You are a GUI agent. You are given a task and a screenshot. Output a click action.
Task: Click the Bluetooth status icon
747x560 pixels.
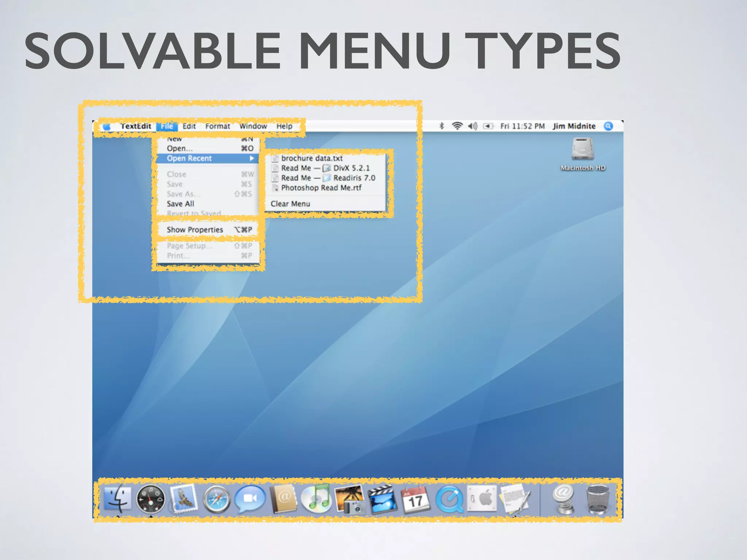coord(441,126)
